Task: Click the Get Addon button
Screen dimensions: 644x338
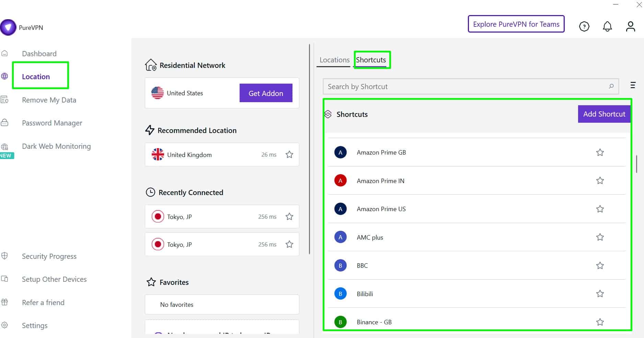Action: (x=266, y=93)
